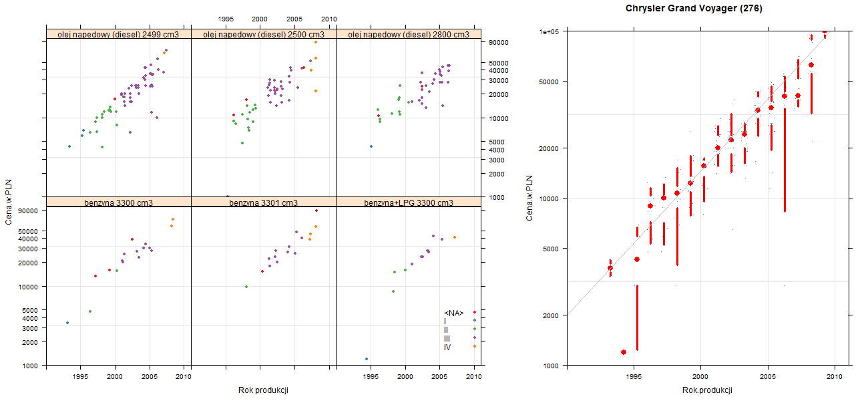This screenshot has height=401, width=868.
Task: Click the "5000" tick label in Chrysler chart
Action: click(x=552, y=249)
